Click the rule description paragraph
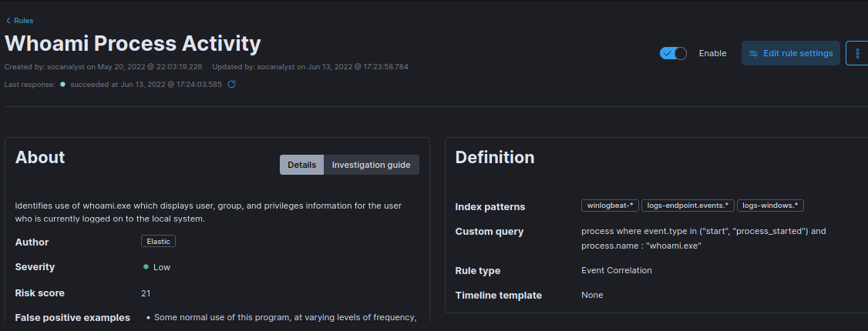The image size is (868, 331). click(208, 212)
